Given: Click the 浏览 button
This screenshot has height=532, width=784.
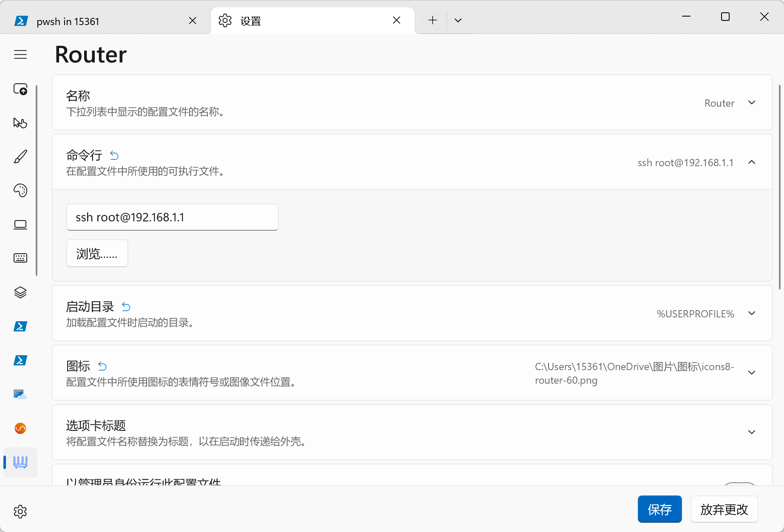Looking at the screenshot, I should 97,254.
